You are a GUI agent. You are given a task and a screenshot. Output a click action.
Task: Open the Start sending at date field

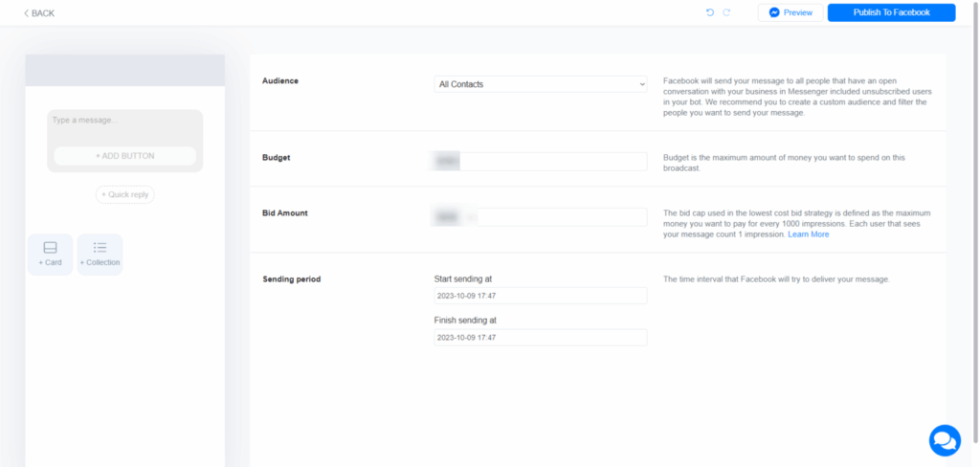540,296
